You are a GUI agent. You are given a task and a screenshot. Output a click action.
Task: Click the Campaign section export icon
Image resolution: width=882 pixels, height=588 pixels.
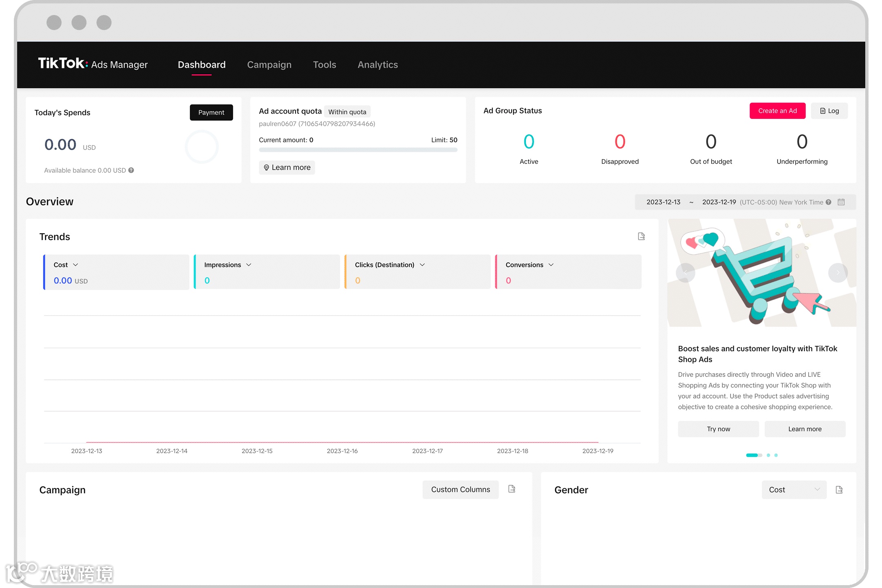(x=512, y=489)
